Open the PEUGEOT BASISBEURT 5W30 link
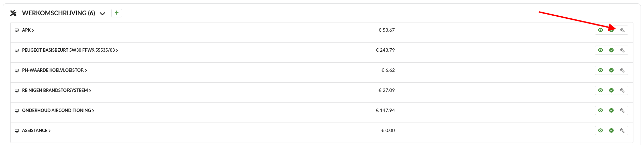Image resolution: width=644 pixels, height=145 pixels. coord(68,50)
